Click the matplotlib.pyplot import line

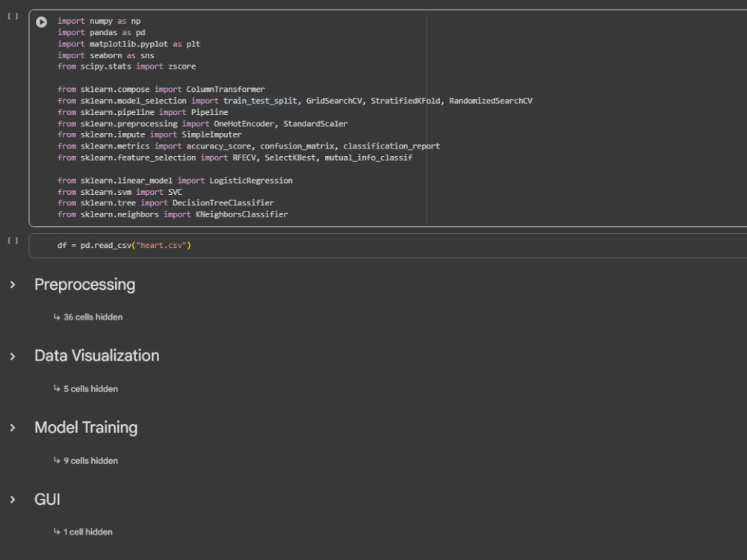(129, 44)
